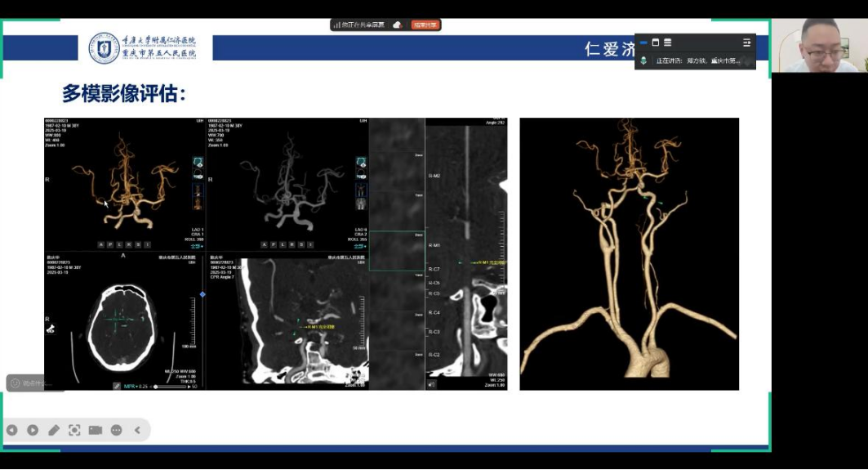Click the cloud icon in sharing bar
Screen dimensions: 868x470
pos(397,25)
